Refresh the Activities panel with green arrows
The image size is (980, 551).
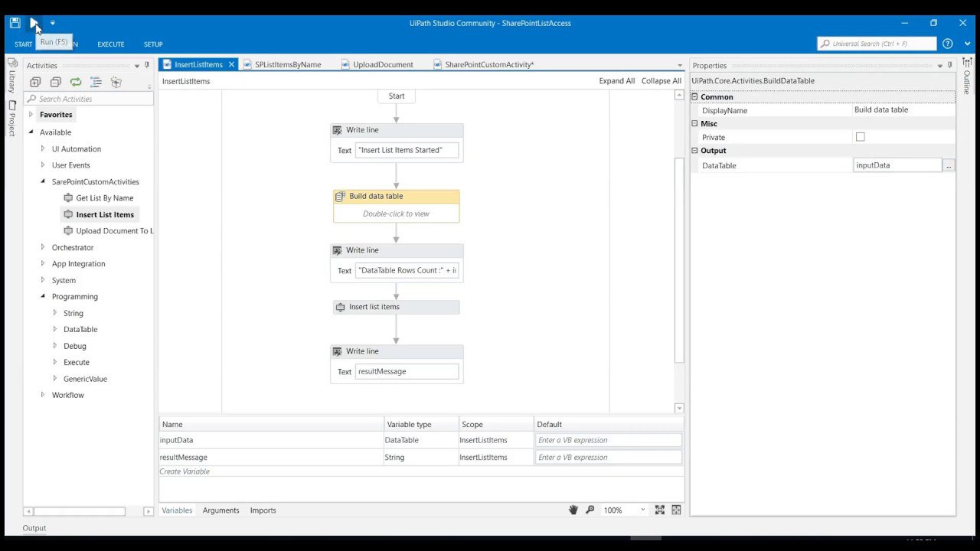75,82
